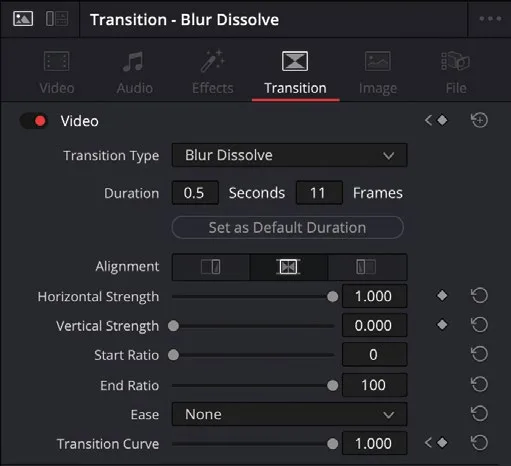Reset the Start Ratio parameter
The image size is (511, 466).
click(479, 354)
